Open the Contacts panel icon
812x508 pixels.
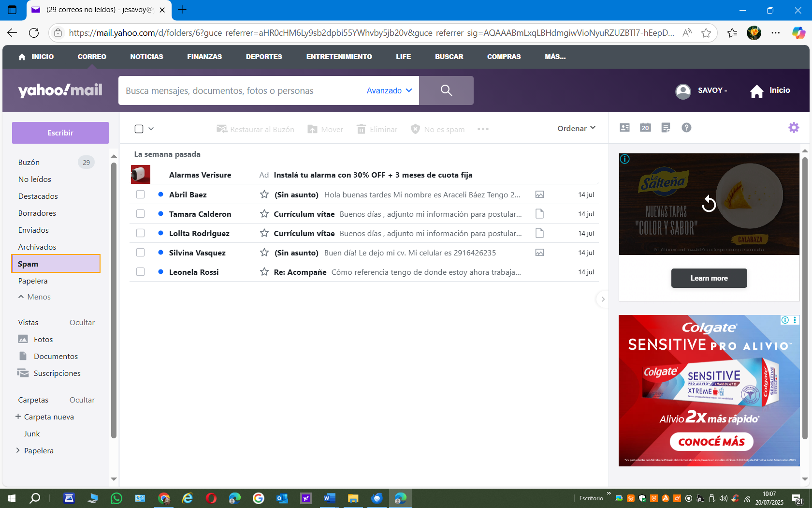(624, 128)
